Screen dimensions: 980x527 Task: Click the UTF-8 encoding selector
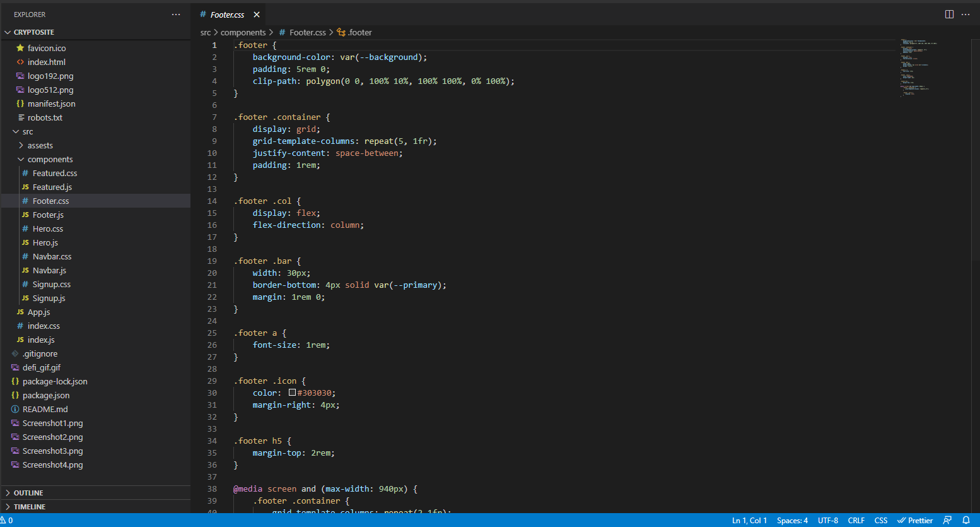[x=828, y=521]
